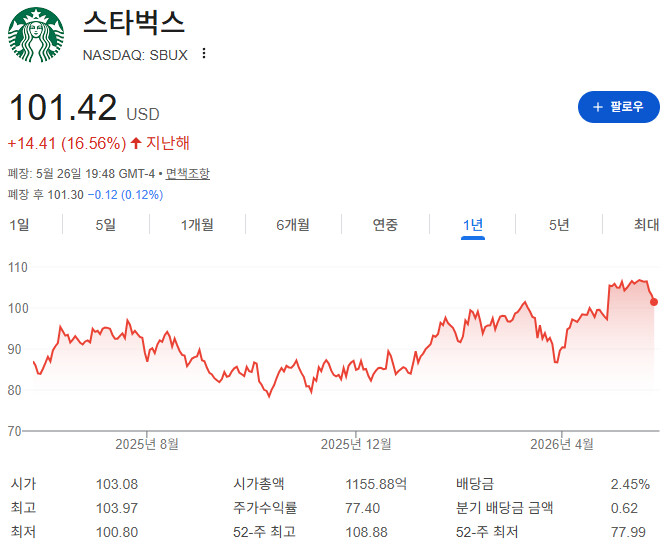
Task: Click the 101.42 current price
Action: click(63, 107)
